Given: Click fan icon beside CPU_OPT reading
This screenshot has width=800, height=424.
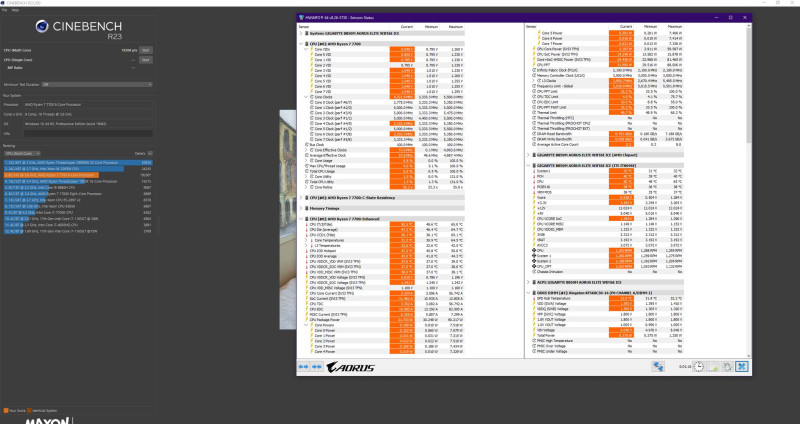Looking at the screenshot, I should point(534,266).
